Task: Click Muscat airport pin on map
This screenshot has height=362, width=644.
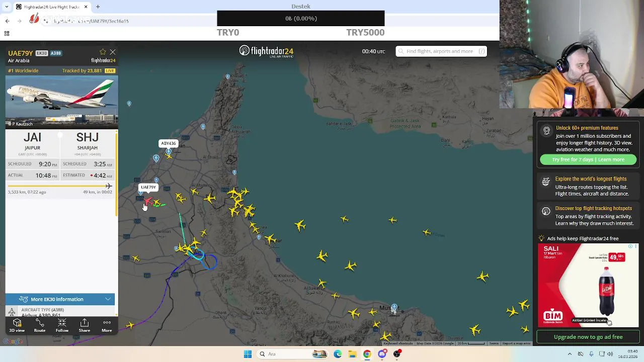Action: click(394, 307)
